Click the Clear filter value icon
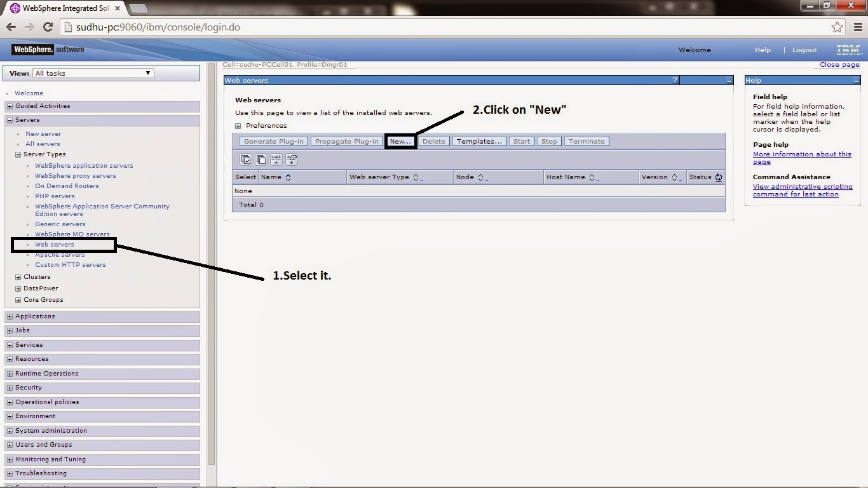This screenshot has width=868, height=488. 292,159
